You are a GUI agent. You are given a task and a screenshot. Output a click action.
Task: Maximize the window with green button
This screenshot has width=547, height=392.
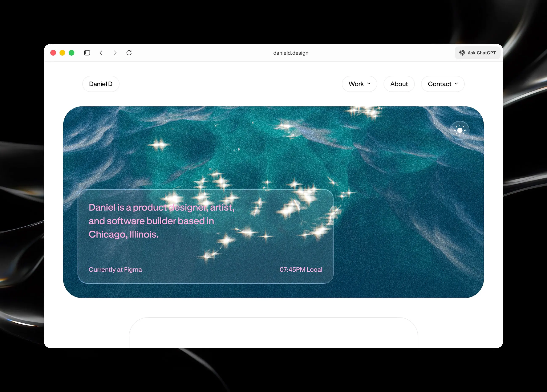(71, 53)
